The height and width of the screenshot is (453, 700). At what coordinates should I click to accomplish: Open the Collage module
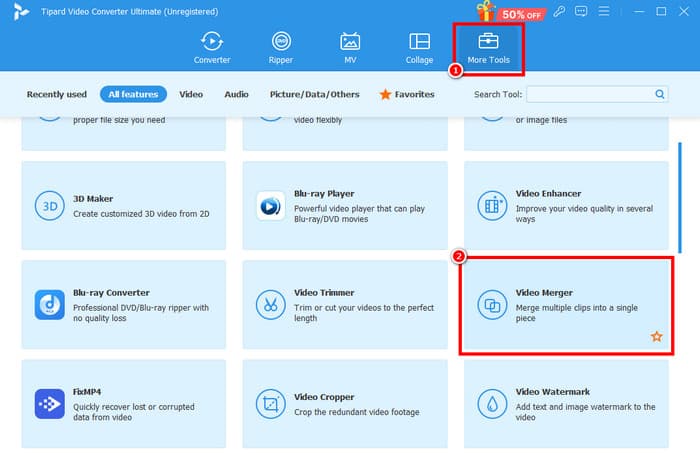click(419, 48)
